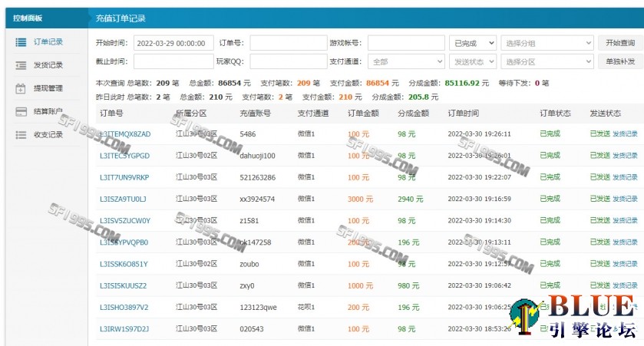The height and width of the screenshot is (346, 644).
Task: Select 收支记录 in the sidebar menu
Action: coord(48,134)
